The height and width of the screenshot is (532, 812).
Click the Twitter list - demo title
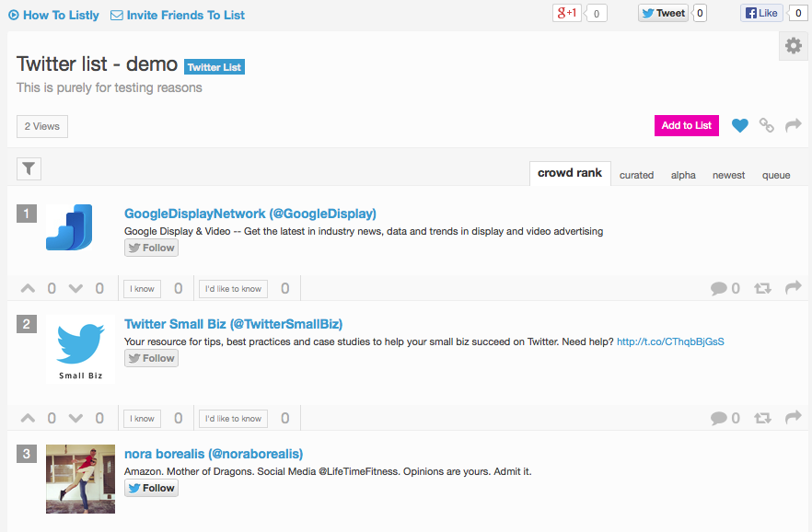[97, 64]
